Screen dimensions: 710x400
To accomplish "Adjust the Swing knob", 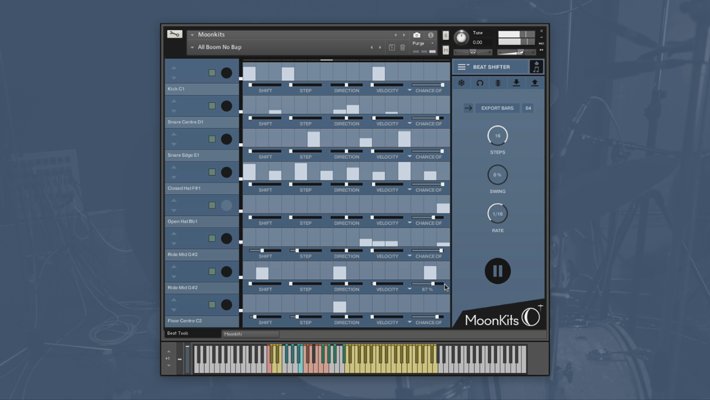I will [x=497, y=174].
